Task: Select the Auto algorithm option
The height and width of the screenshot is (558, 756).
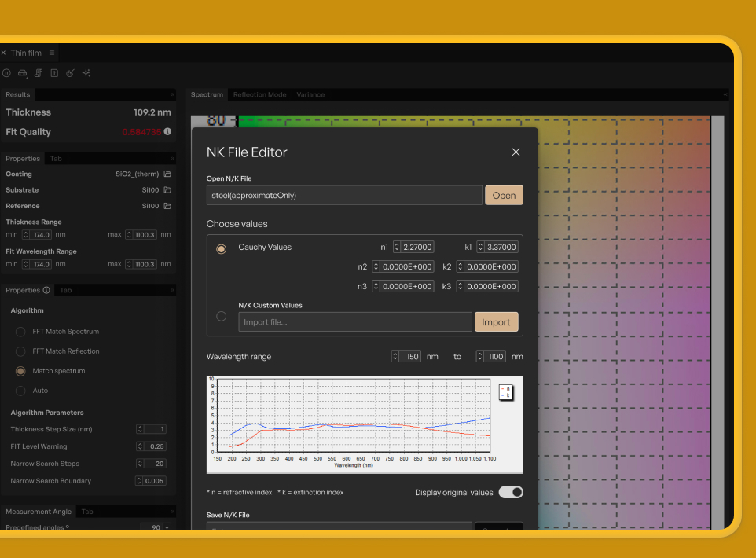Action: pos(21,391)
